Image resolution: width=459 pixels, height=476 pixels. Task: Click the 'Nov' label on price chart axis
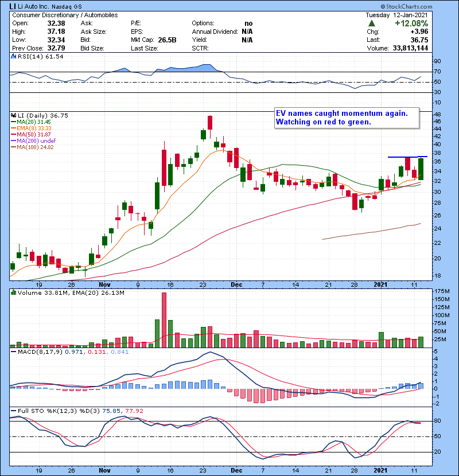pyautogui.click(x=104, y=284)
